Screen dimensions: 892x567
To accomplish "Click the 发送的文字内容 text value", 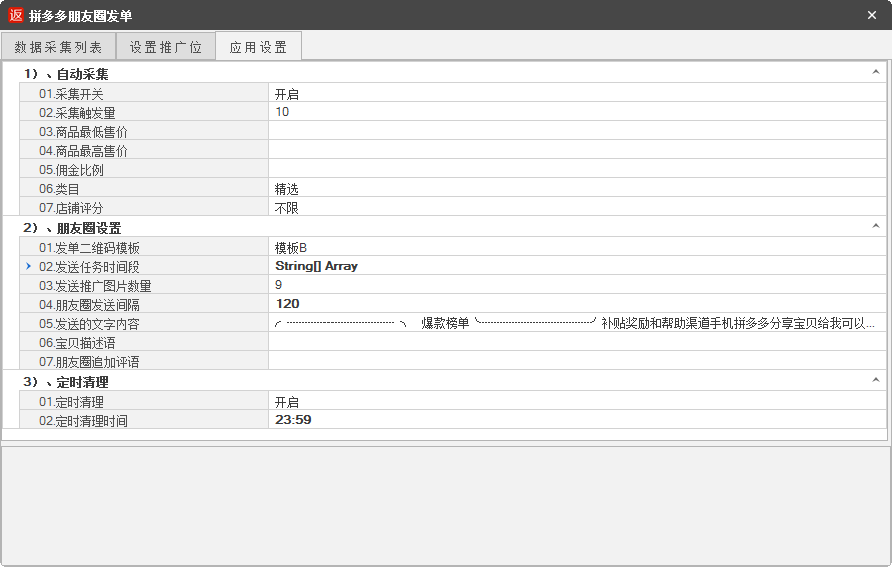I will click(577, 323).
